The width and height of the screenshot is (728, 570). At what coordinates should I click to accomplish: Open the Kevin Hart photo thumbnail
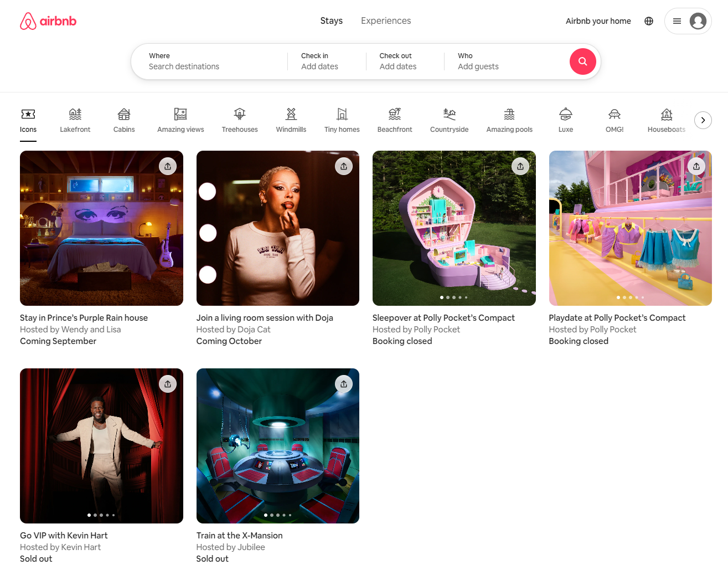coord(101,446)
